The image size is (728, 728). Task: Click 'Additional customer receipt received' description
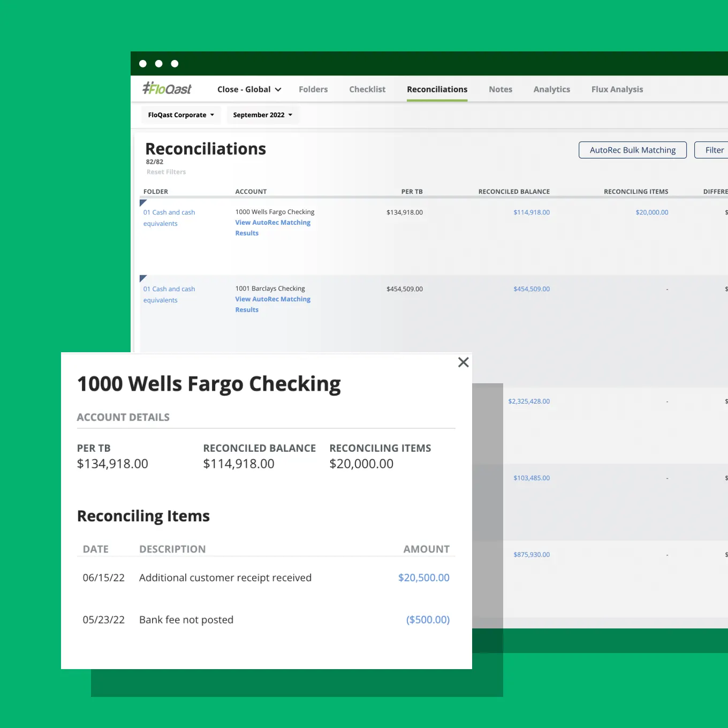(x=225, y=578)
